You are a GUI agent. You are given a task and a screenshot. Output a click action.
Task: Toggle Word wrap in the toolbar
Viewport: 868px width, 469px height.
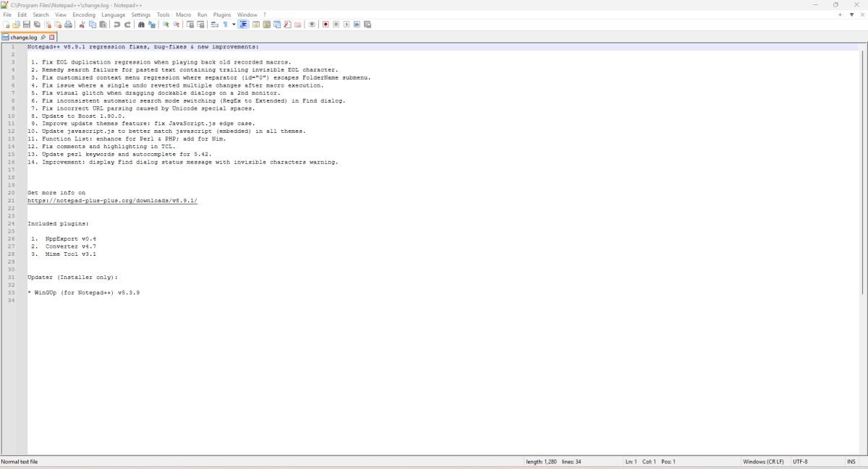(x=214, y=24)
